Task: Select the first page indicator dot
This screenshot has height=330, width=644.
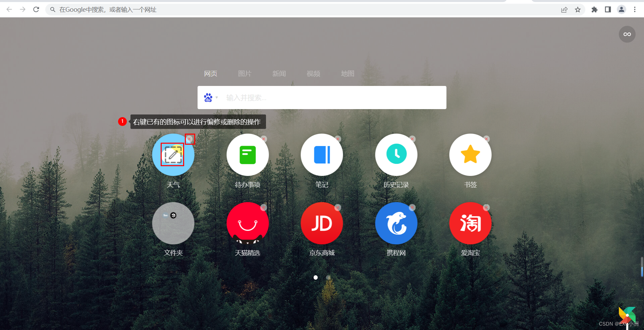Action: 316,277
